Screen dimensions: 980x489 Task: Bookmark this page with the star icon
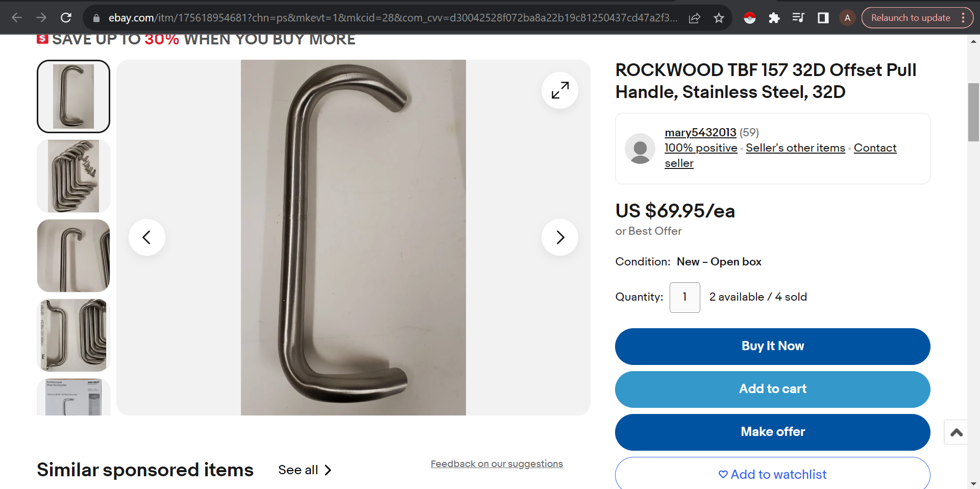coord(719,18)
